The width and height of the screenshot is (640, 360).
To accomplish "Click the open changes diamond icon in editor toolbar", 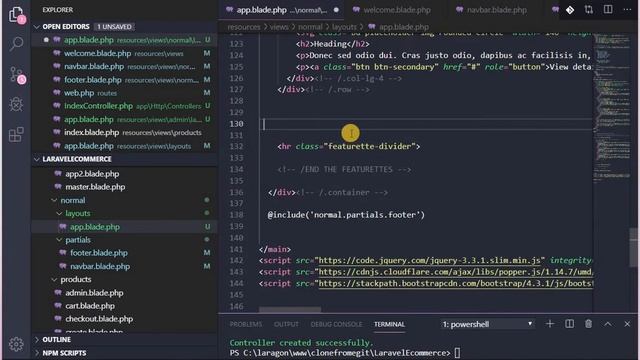I will [x=570, y=10].
